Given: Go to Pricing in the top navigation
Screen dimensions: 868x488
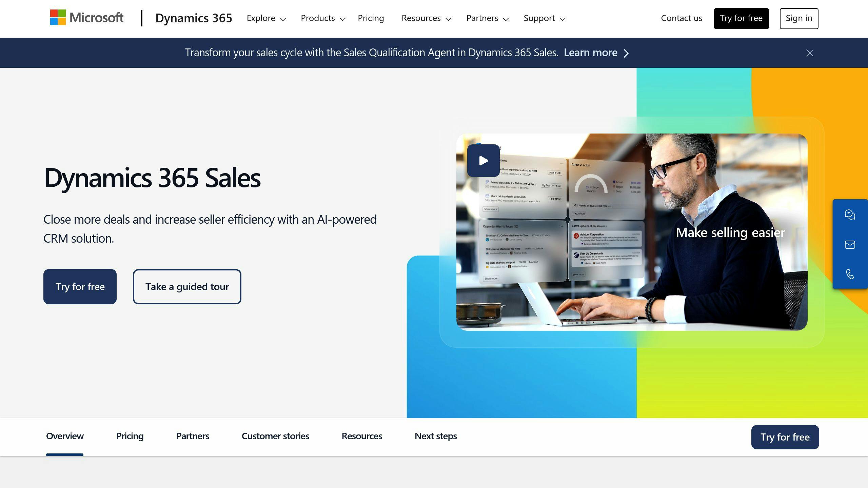Looking at the screenshot, I should pyautogui.click(x=371, y=18).
